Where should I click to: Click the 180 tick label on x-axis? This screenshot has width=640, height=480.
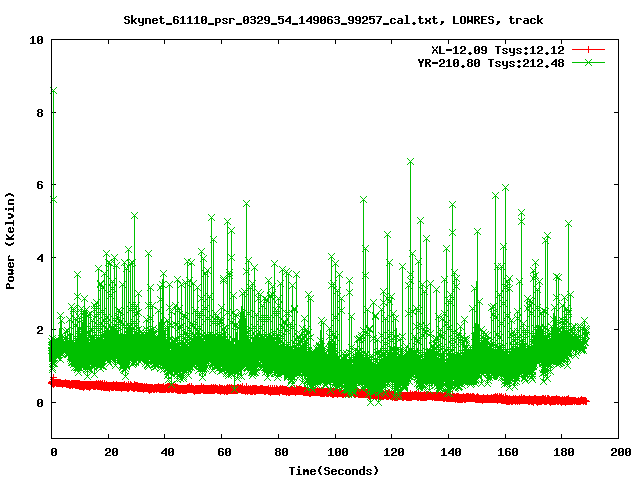click(x=562, y=452)
